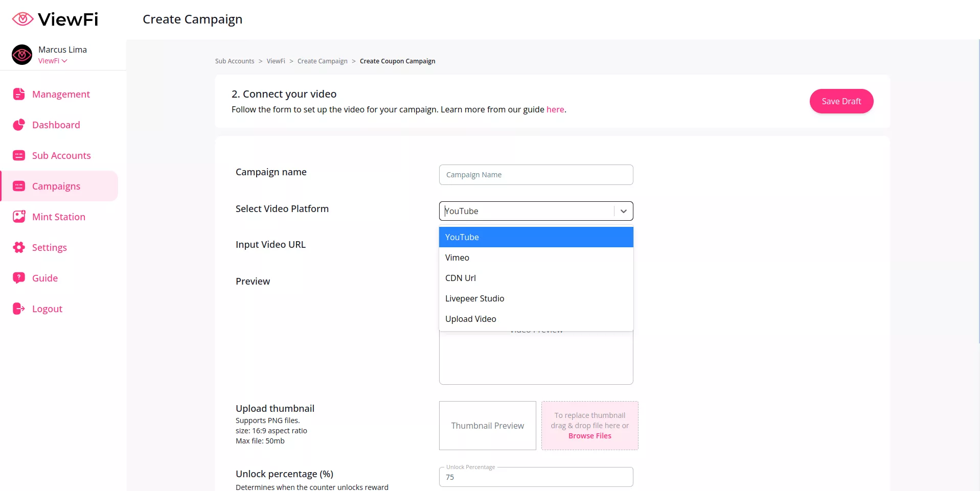Click the Unlock Percentage field
The width and height of the screenshot is (980, 491).
click(536, 477)
